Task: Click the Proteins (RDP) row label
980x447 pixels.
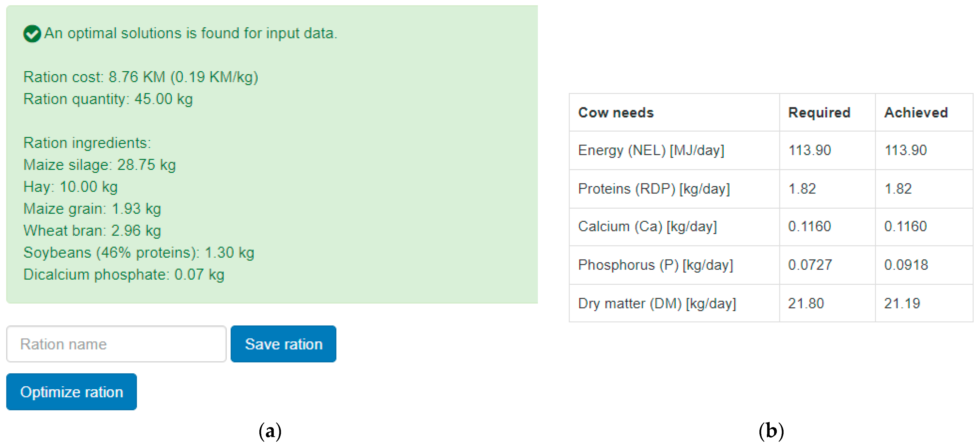Action: tap(653, 189)
